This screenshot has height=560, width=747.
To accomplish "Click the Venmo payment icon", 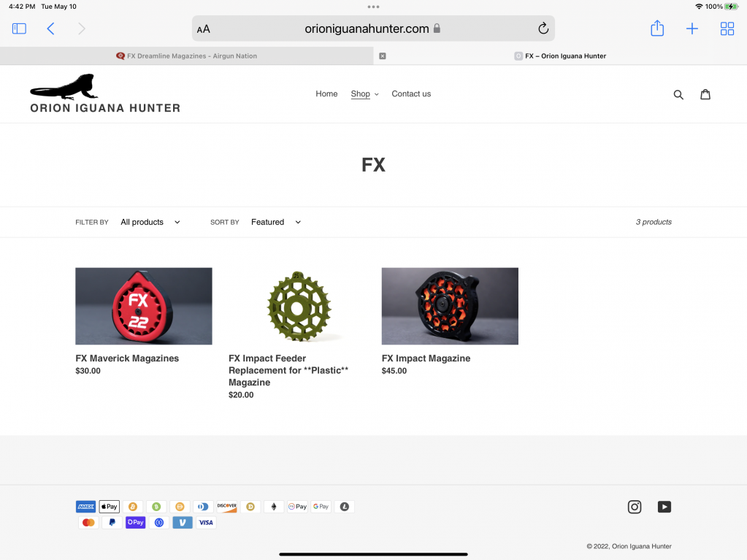I will [183, 522].
